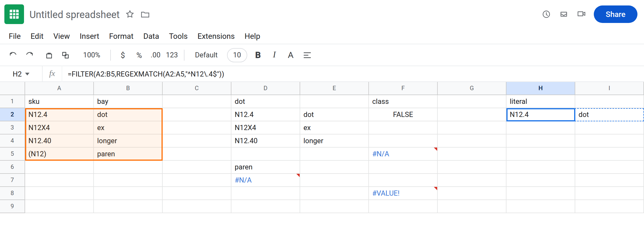Open the Format menu

coord(121,36)
